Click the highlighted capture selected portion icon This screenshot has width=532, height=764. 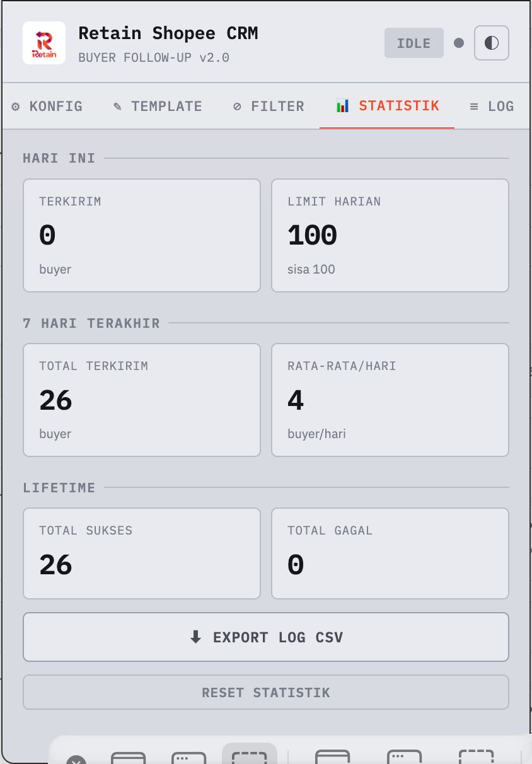coord(249,756)
